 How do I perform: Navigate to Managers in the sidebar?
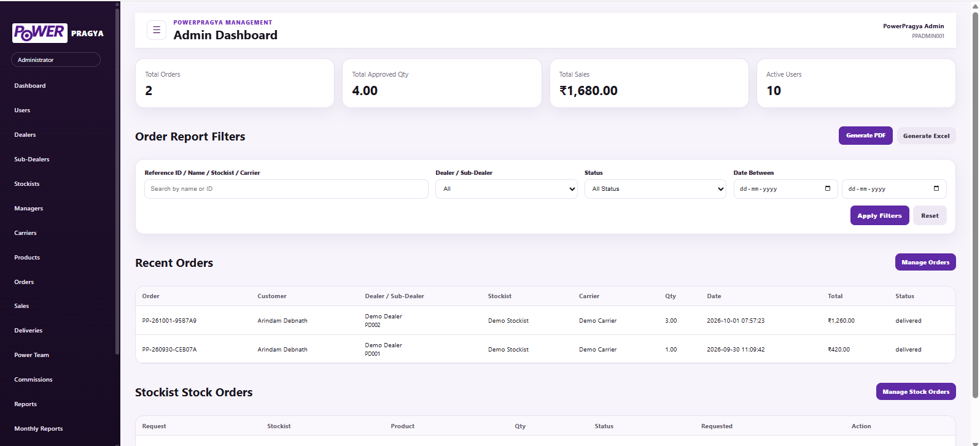tap(29, 209)
